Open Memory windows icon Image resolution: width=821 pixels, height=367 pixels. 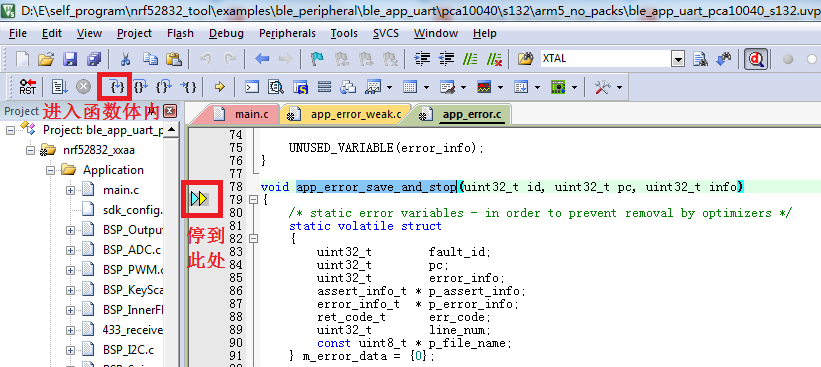(x=409, y=86)
